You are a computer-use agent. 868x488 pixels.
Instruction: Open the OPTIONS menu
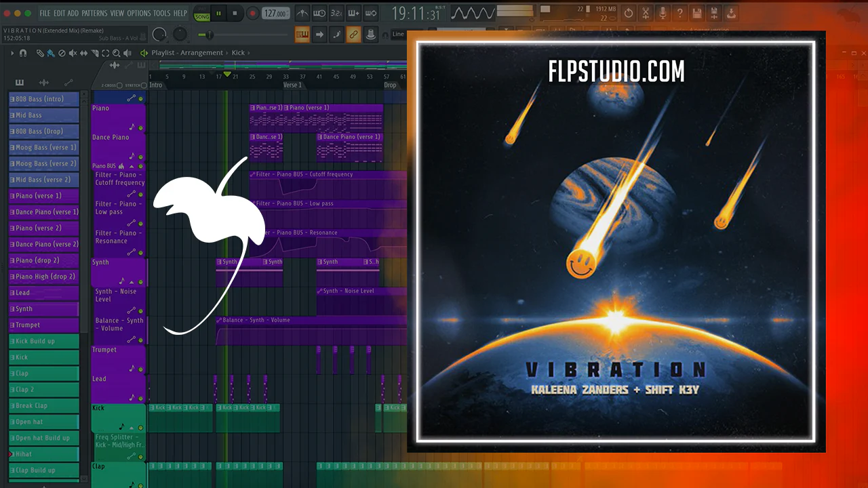point(139,13)
